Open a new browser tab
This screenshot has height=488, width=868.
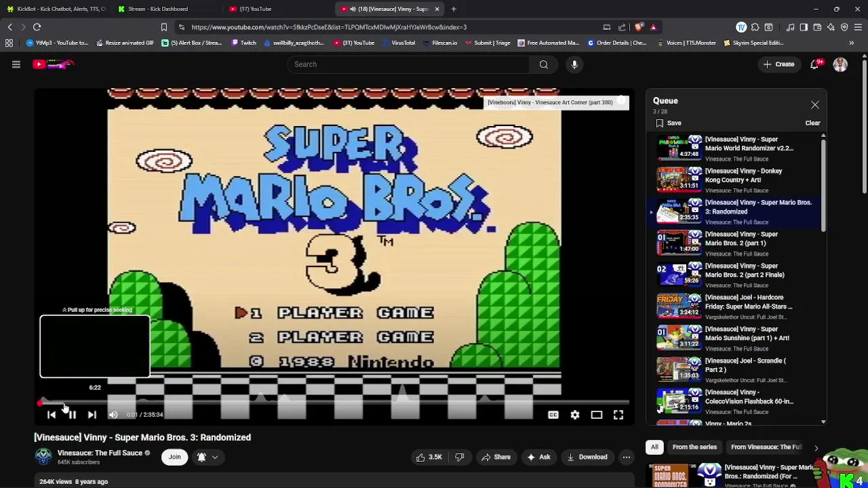pos(454,9)
